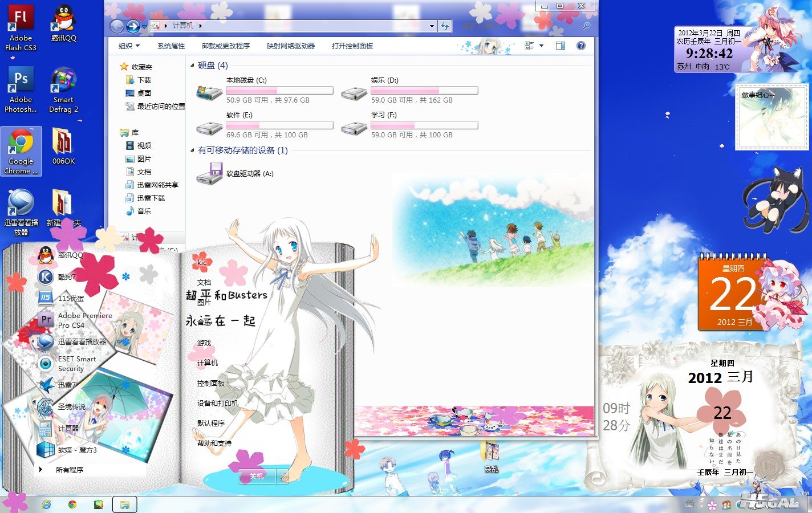Click the orange calendar gadget showing 22

pos(733,294)
